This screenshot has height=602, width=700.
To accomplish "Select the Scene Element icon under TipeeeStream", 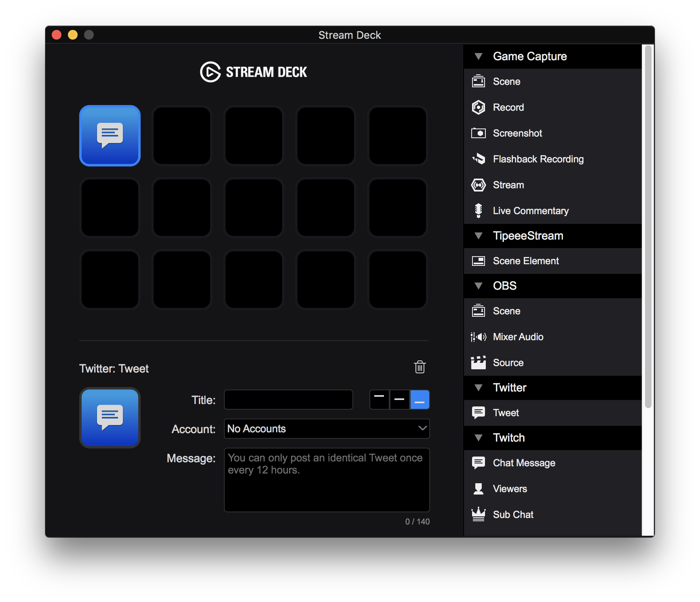I will point(479,261).
